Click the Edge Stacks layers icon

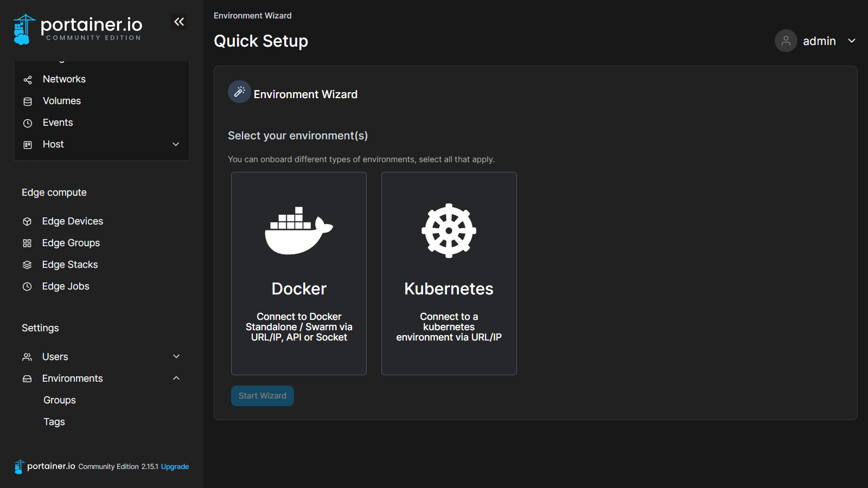27,265
